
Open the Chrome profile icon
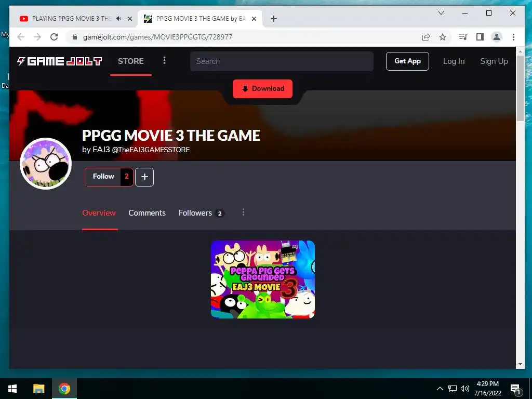(497, 37)
